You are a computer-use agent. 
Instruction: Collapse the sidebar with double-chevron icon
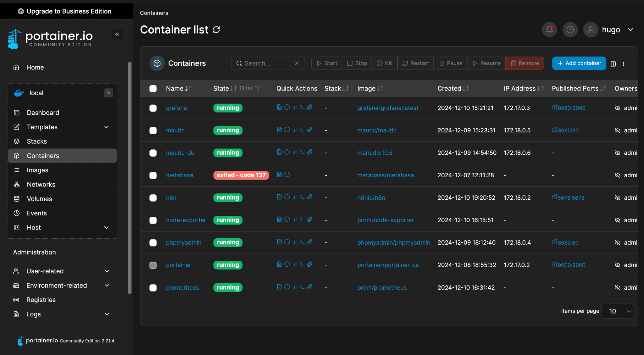[117, 34]
